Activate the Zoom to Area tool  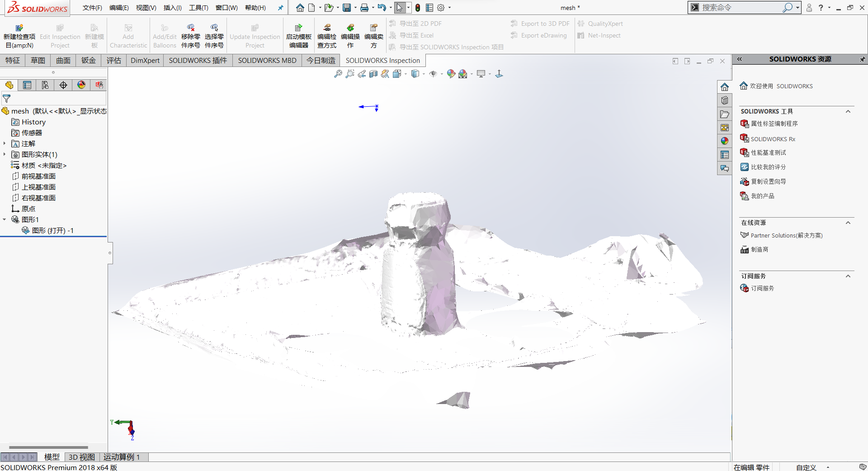coord(350,74)
